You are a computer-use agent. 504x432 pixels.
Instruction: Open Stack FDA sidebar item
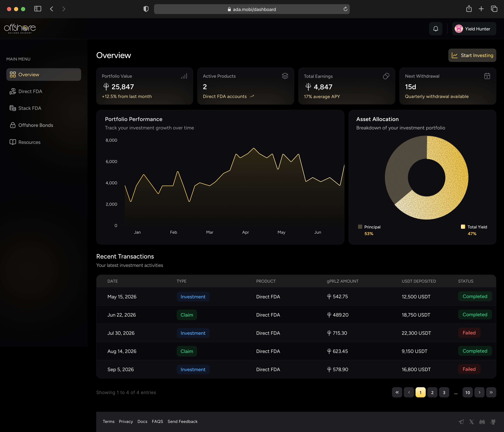(30, 108)
